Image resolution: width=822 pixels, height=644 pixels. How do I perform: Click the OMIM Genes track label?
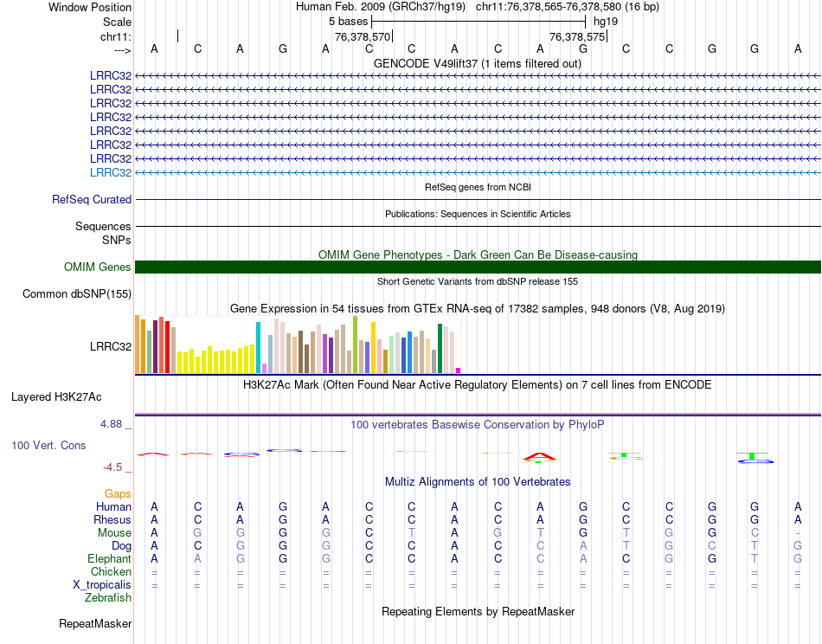point(98,267)
